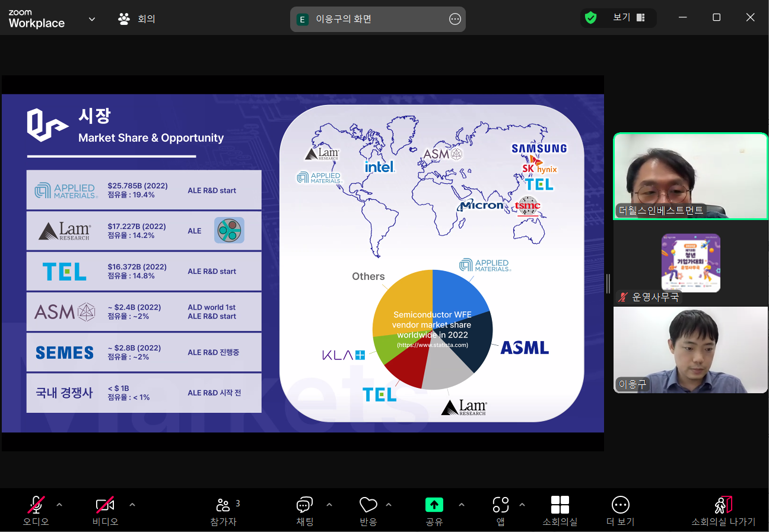Click the TEL logo in the table
Image resolution: width=769 pixels, height=532 pixels.
(x=65, y=272)
